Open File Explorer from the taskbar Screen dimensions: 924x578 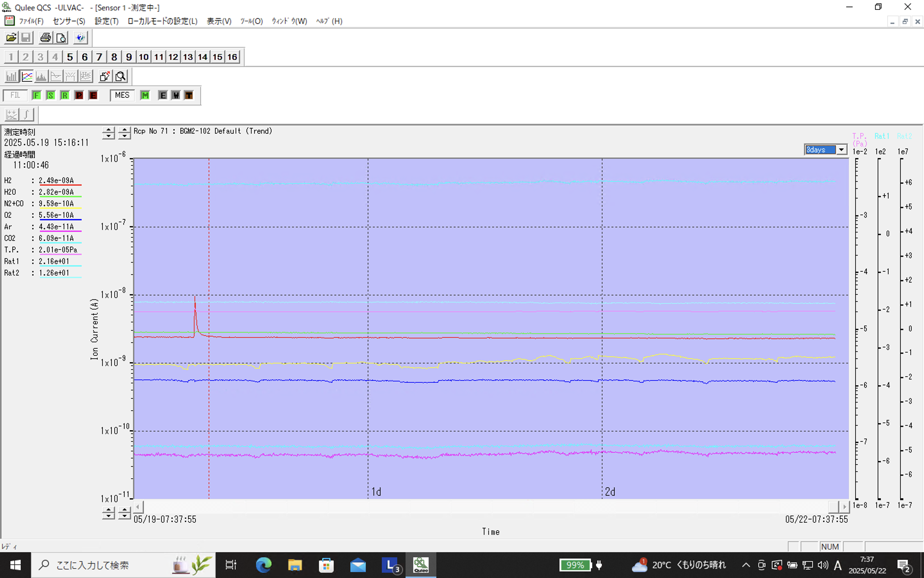point(295,565)
